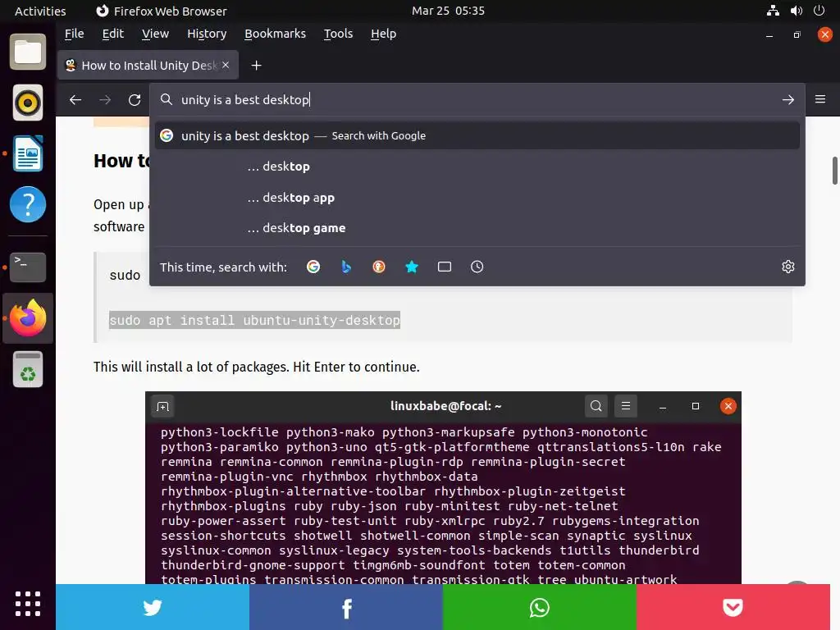Image resolution: width=840 pixels, height=630 pixels.
Task: Click the Go arrow in address bar
Action: tap(788, 99)
